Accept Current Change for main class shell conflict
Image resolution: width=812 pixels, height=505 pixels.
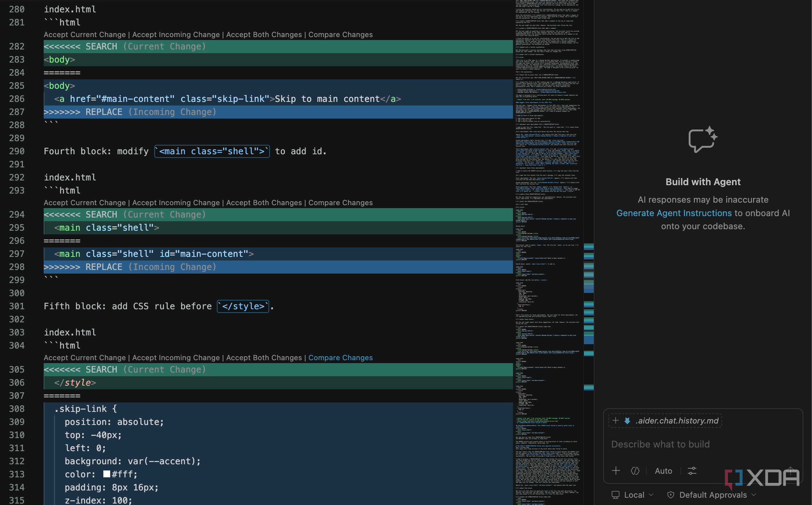(x=85, y=203)
